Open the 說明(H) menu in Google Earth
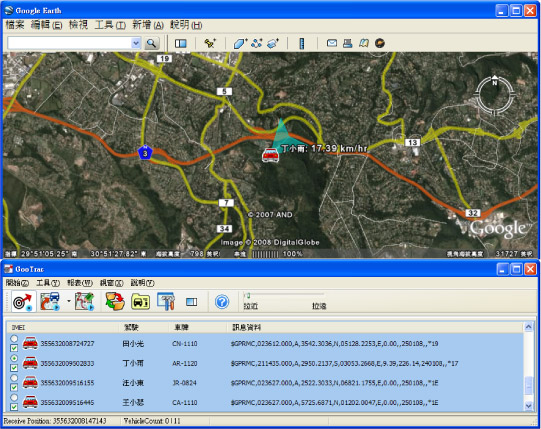Image resolution: width=541 pixels, height=429 pixels. [186, 25]
